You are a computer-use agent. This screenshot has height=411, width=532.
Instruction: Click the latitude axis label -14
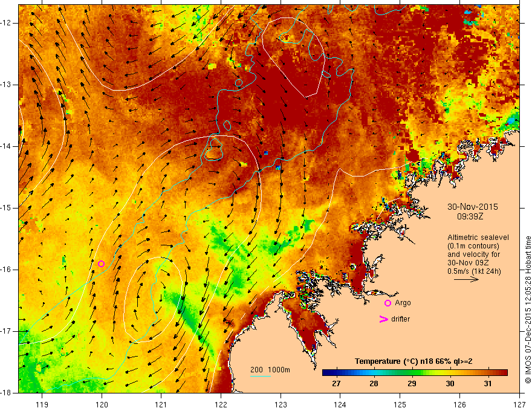point(6,146)
